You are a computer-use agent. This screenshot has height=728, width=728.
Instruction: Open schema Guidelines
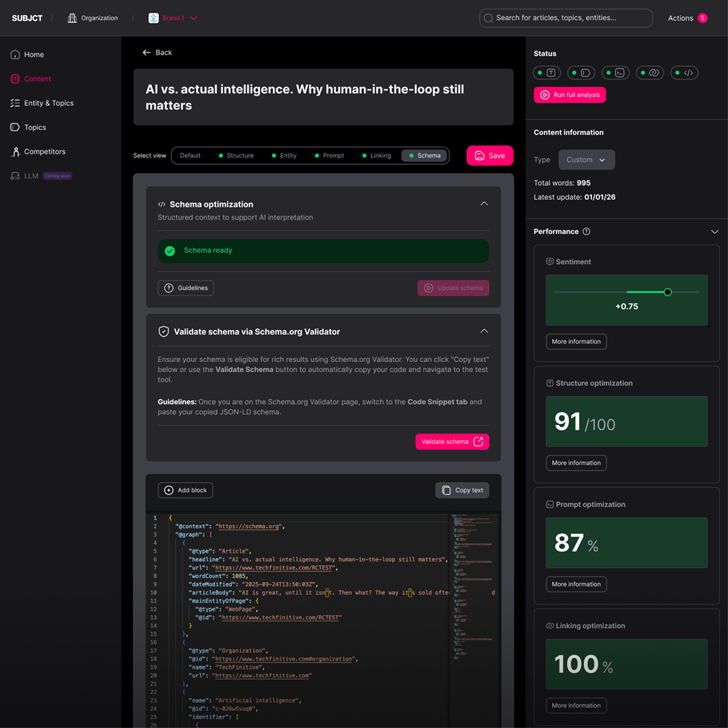186,288
